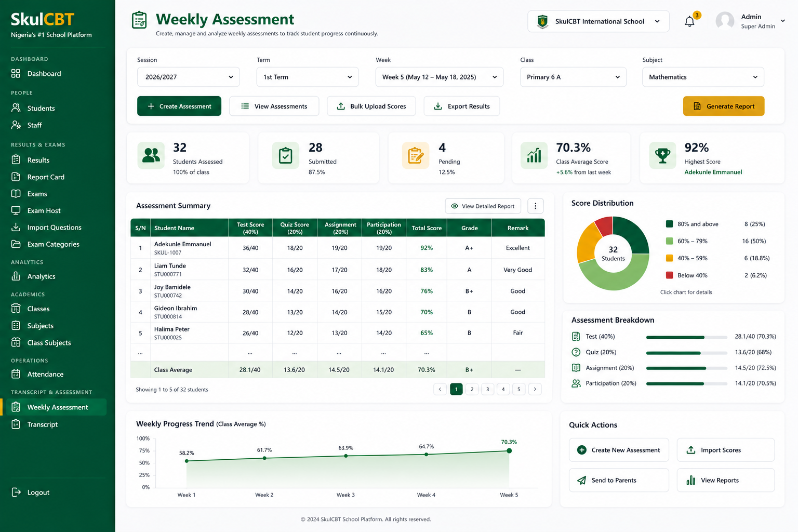Go to the previous page arrow
The height and width of the screenshot is (532, 798).
click(440, 389)
